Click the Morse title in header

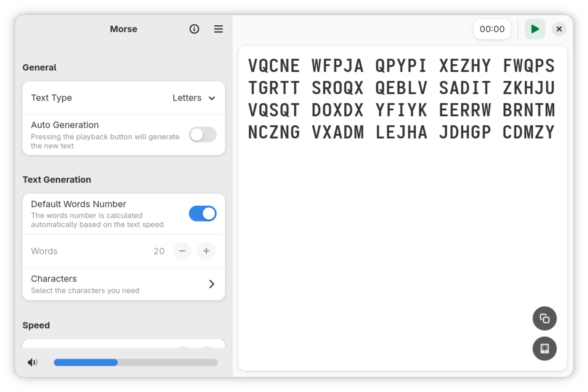tap(123, 29)
